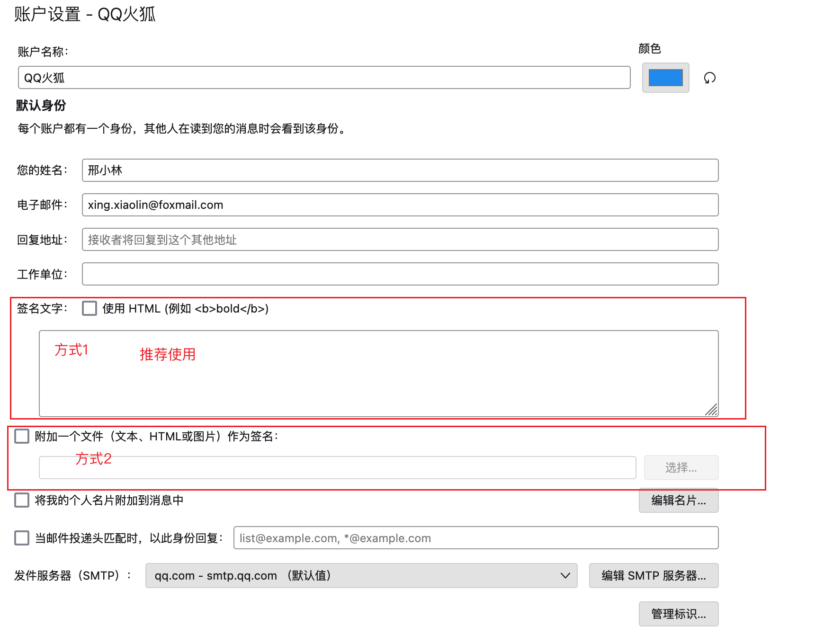Check 当邮件投递头匹配时以此身份回复
The height and width of the screenshot is (644, 824).
[x=21, y=538]
